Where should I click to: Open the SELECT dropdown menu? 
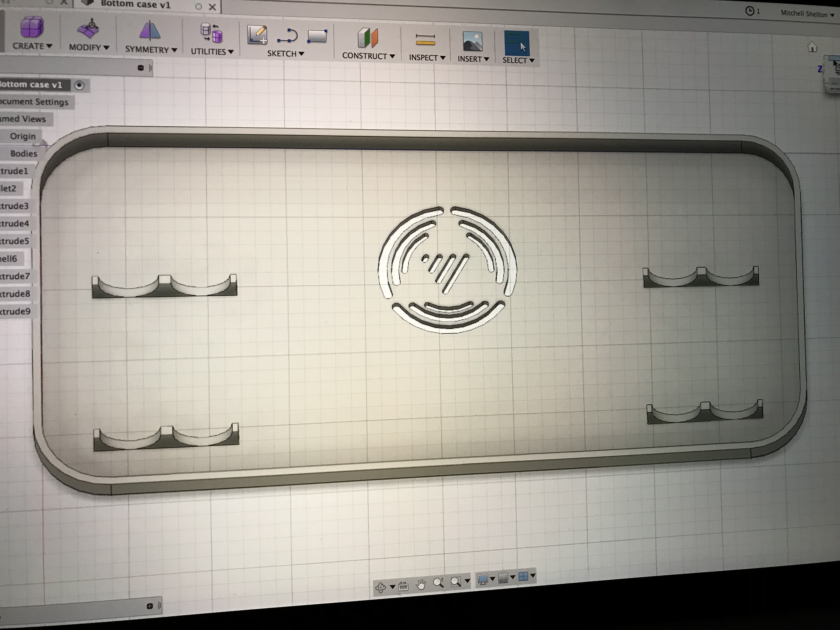click(x=518, y=60)
